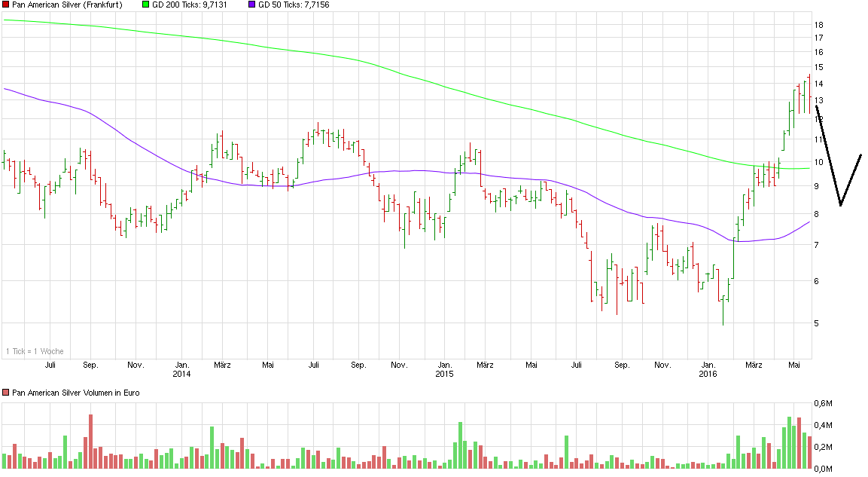Viewport: 868px width, 477px height.
Task: Click the red Pan American Silver legend square
Action: click(5, 5)
